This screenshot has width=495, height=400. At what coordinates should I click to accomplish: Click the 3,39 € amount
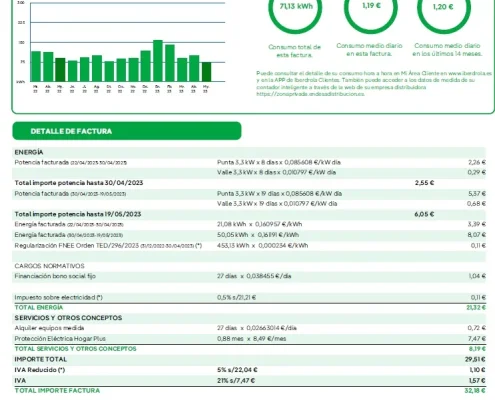(x=477, y=224)
